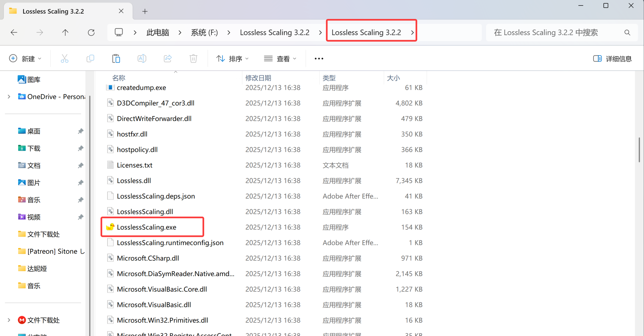Screen dimensions: 644x336
Task: Select Lossless.dll file
Action: pyautogui.click(x=134, y=180)
